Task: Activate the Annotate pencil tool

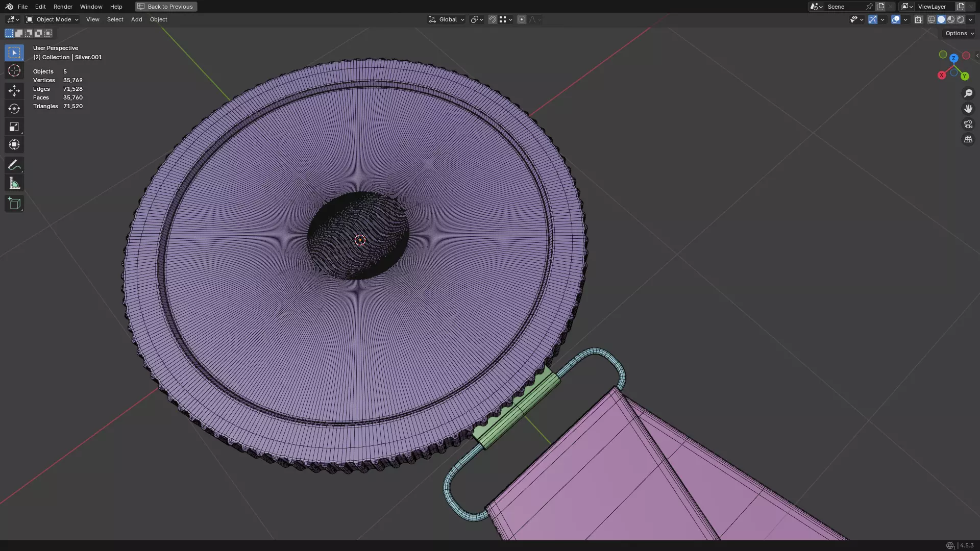Action: pos(14,165)
